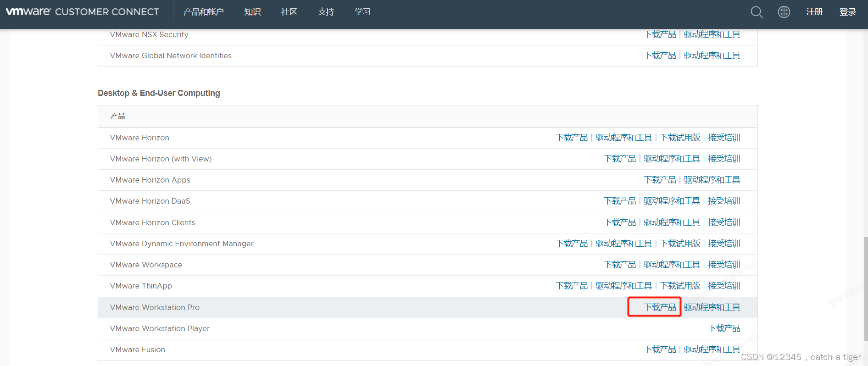Click 下载产品 for VMware Horizon (with View)

[x=620, y=159]
